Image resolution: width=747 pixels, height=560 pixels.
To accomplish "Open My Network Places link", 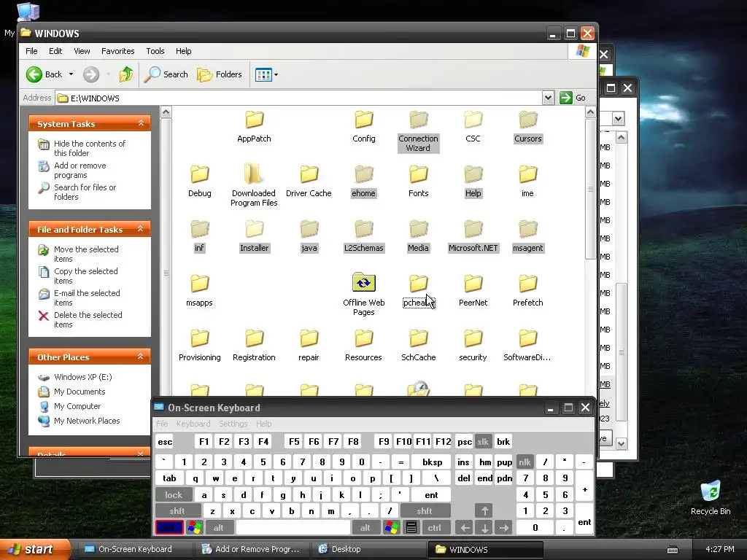I will pyautogui.click(x=87, y=421).
